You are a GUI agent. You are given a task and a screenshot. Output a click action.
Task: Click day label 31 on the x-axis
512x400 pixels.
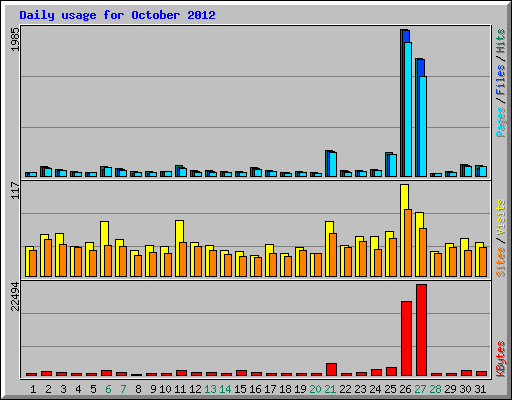coord(480,389)
